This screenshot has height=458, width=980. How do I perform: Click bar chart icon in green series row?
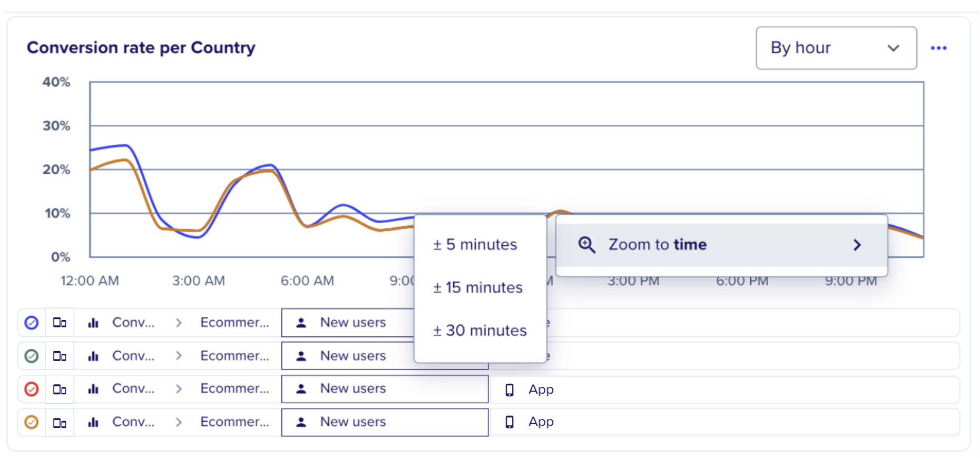point(93,356)
